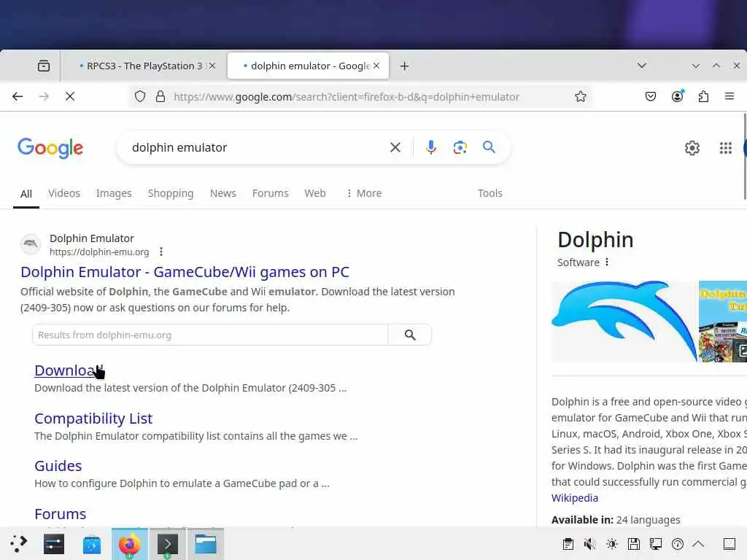Viewport: 747px width, 560px height.
Task: Click the Firefox taskbar icon
Action: point(130,544)
